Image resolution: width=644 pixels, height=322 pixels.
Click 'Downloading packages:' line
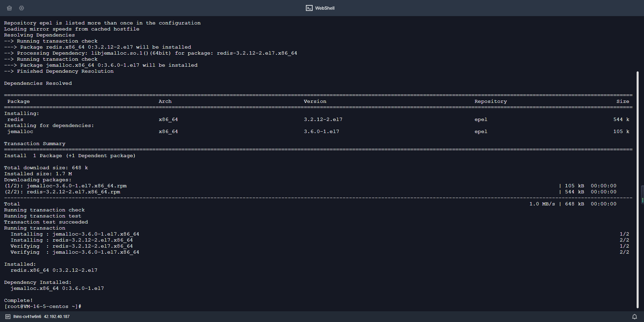[x=38, y=180]
